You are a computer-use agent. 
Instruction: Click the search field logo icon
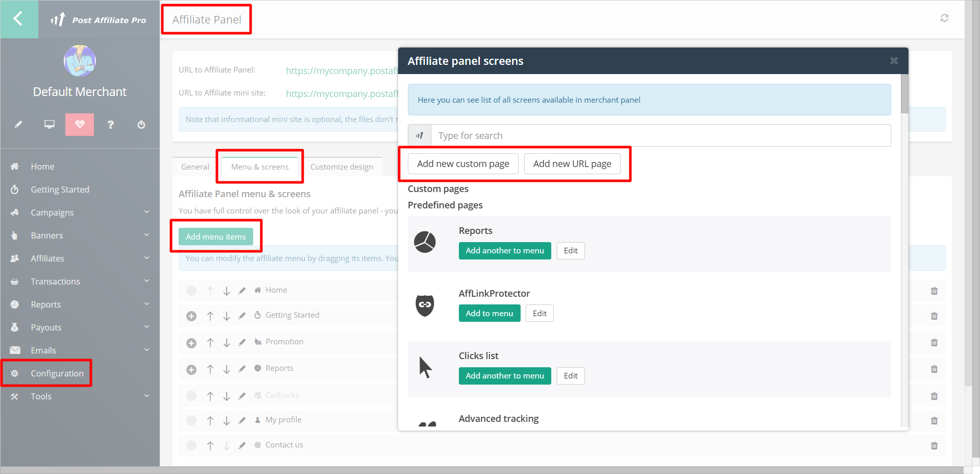click(x=420, y=135)
